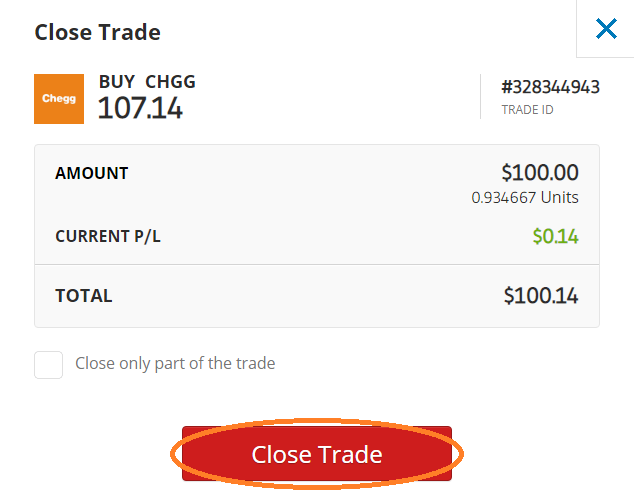Click the CHGG ticker symbol
Viewport: 634px width, 490px height.
click(x=170, y=82)
